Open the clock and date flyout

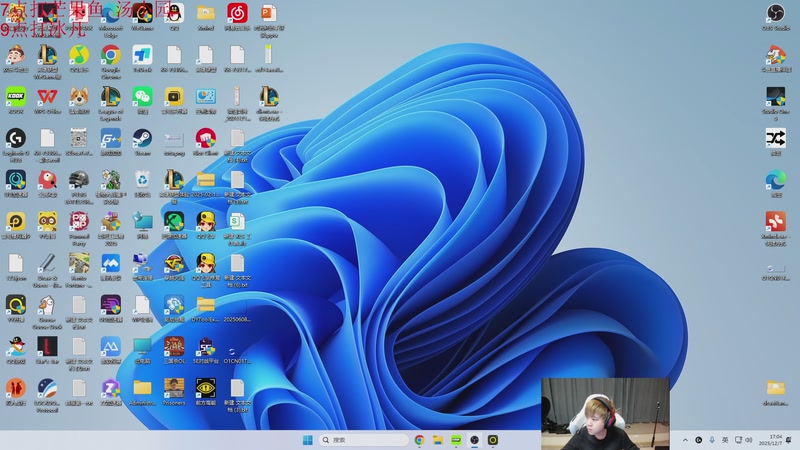tap(770, 440)
